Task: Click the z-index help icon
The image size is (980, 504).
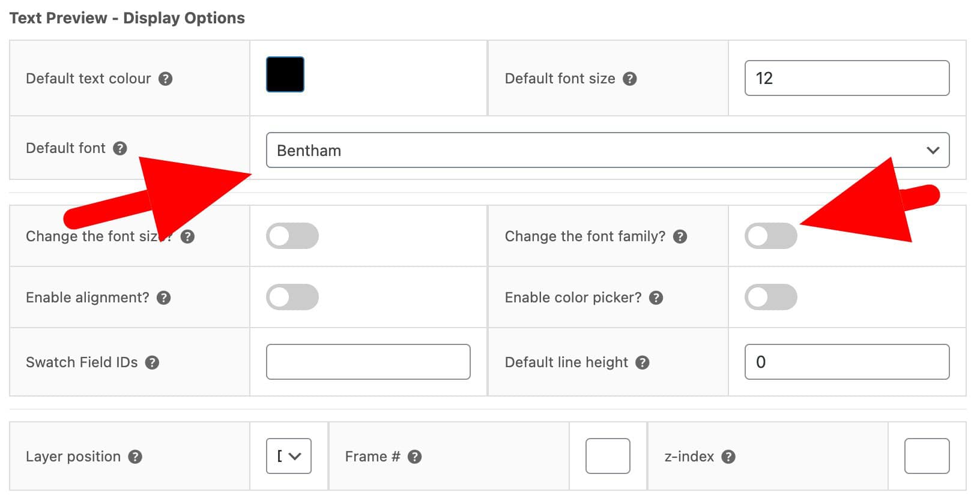Action: click(728, 456)
